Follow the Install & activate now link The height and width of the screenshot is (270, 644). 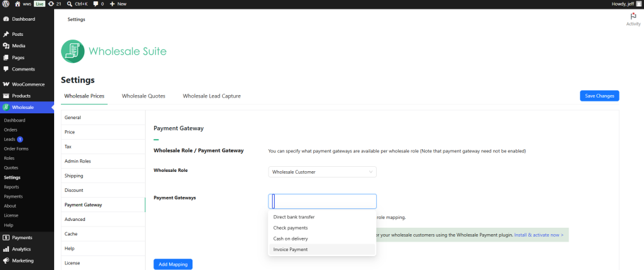pyautogui.click(x=538, y=235)
